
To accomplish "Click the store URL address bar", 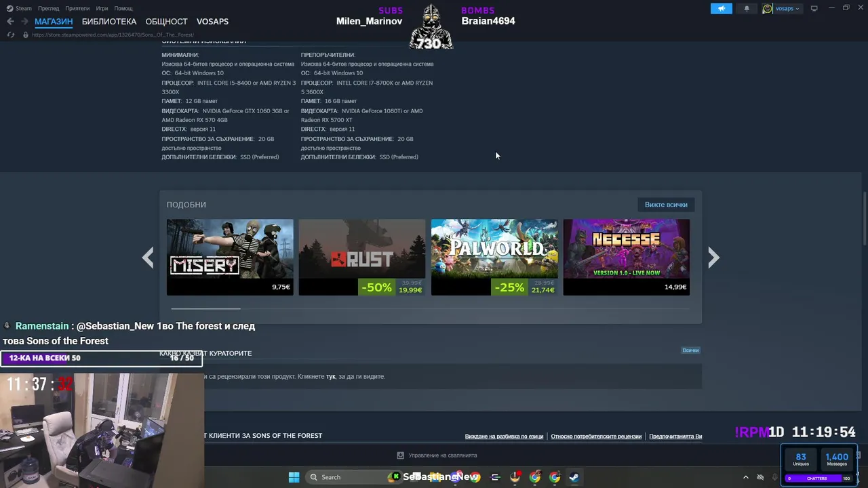I will (113, 35).
